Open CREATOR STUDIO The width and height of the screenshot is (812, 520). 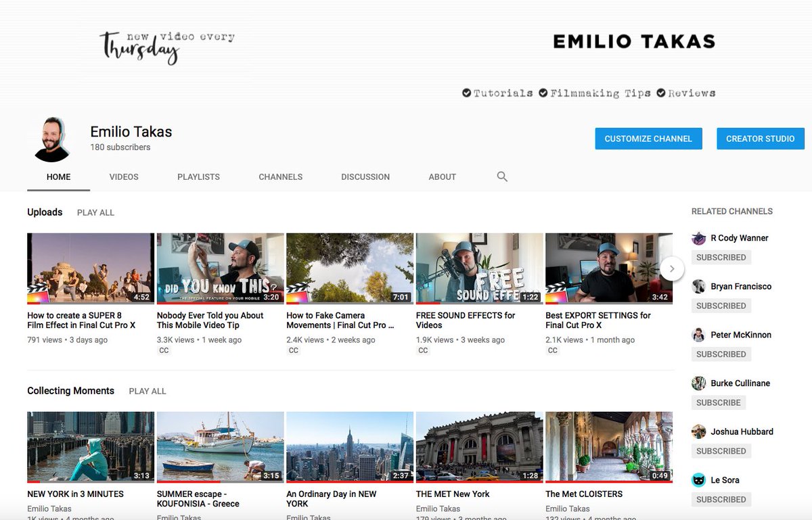(761, 139)
